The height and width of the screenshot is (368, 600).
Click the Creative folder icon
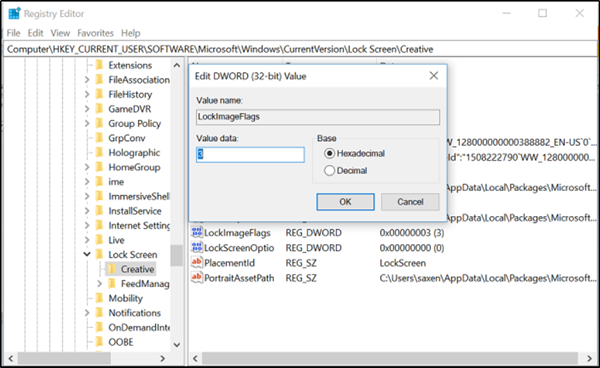coord(112,269)
